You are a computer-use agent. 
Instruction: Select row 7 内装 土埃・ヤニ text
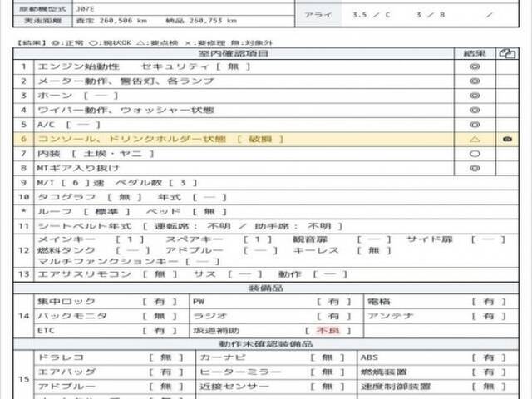(x=96, y=154)
